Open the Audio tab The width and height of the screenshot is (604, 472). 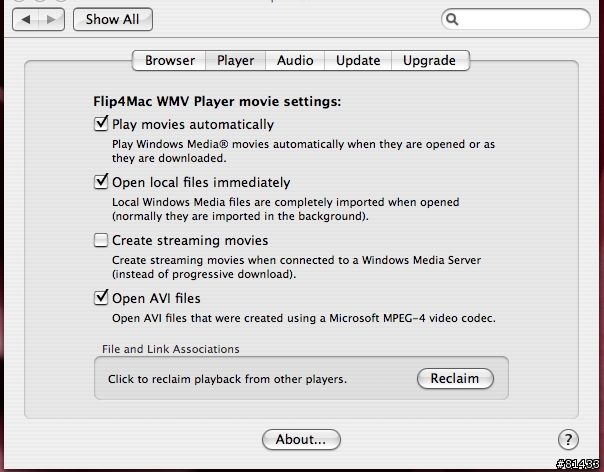[x=295, y=60]
